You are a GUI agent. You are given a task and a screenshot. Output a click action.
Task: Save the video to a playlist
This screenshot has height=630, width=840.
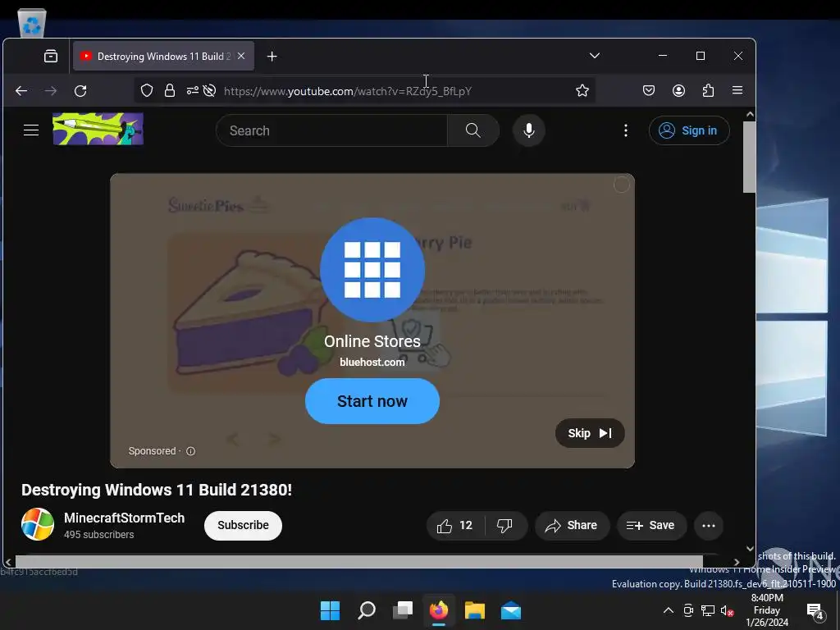[651, 526]
